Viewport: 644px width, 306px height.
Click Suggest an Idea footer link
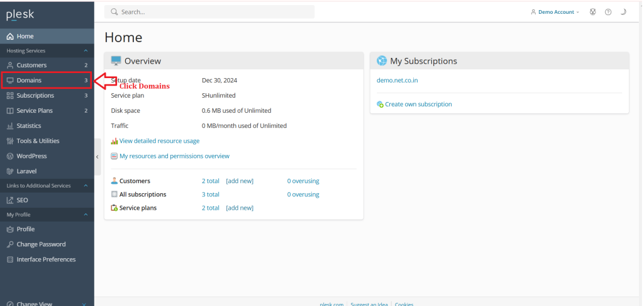click(x=369, y=304)
